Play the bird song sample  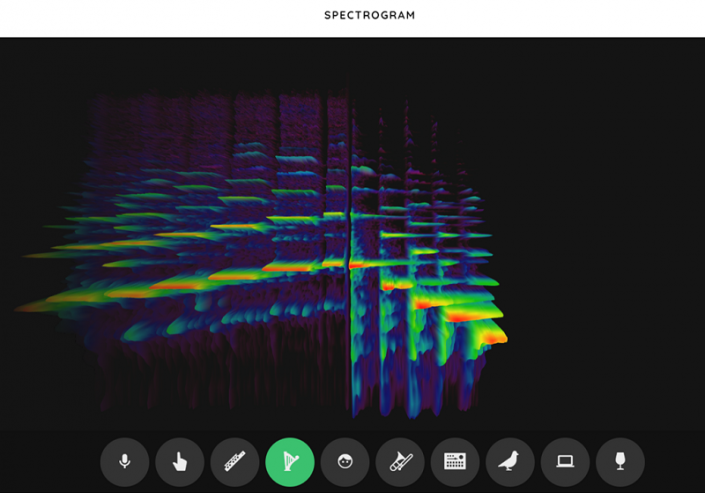510,462
